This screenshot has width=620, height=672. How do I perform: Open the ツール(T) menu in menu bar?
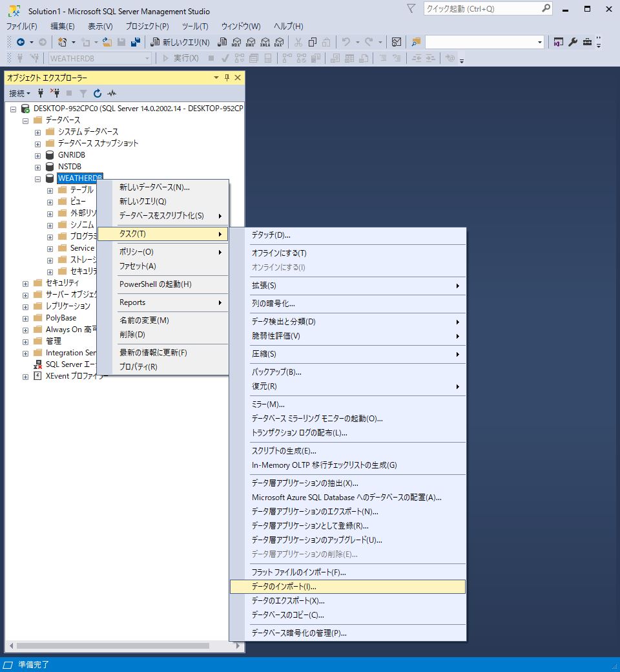(x=195, y=26)
